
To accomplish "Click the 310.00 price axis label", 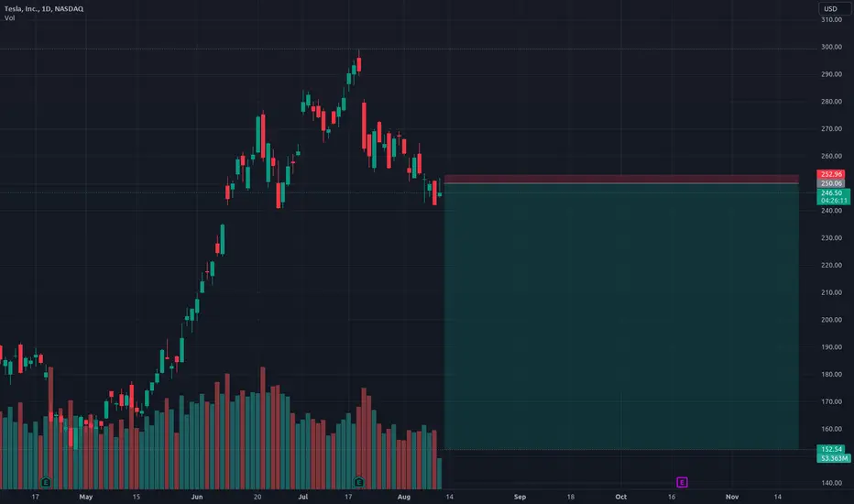I will pos(832,19).
